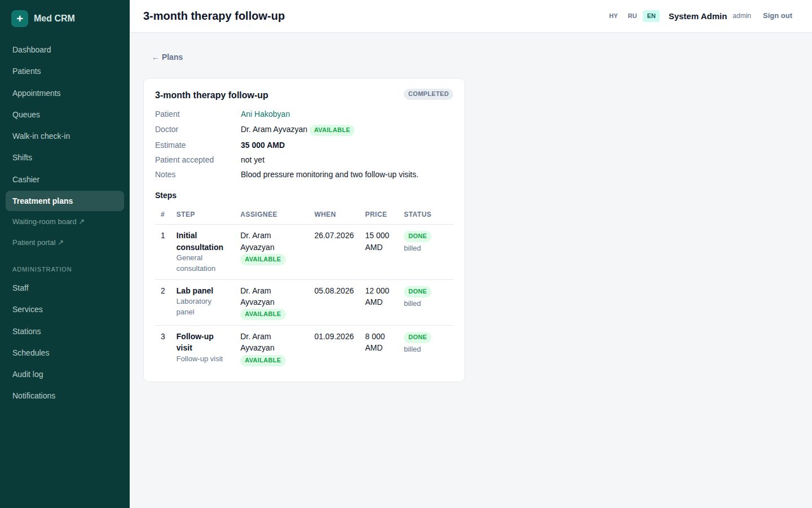Click the page heading in top bar
The height and width of the screenshot is (508, 812).
pyautogui.click(x=214, y=16)
